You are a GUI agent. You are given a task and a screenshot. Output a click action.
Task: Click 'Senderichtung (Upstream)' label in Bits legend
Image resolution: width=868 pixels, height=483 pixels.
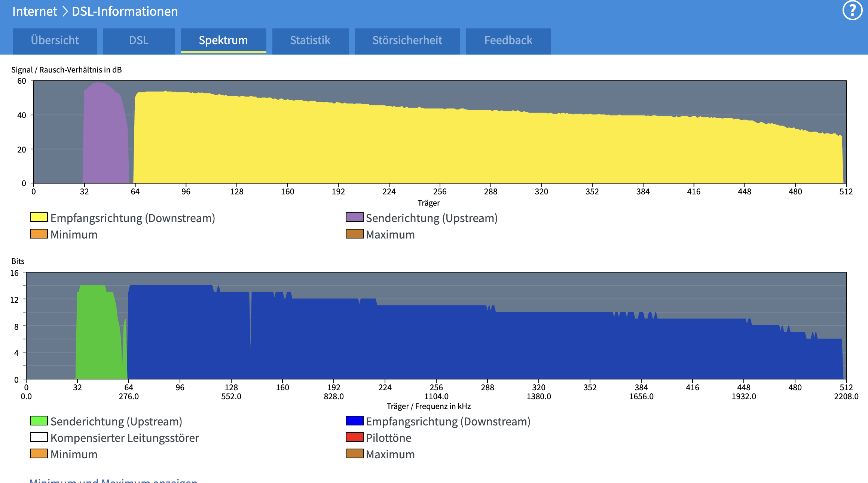point(116,421)
